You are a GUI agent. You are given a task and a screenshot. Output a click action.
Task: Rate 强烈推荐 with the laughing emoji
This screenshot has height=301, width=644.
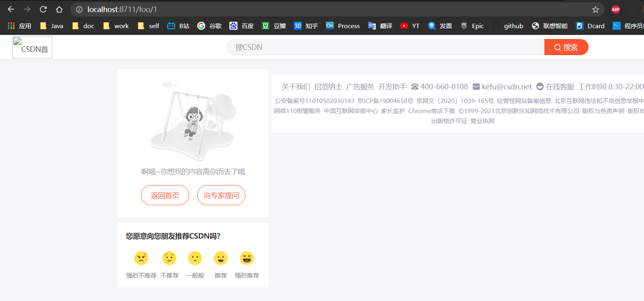[247, 258]
